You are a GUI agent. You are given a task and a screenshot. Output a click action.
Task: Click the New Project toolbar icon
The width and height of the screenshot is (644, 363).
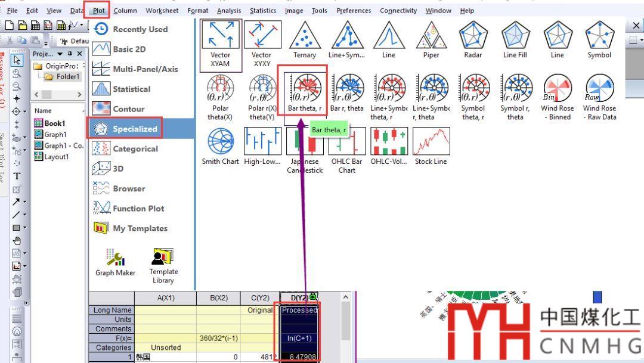pyautogui.click(x=10, y=26)
